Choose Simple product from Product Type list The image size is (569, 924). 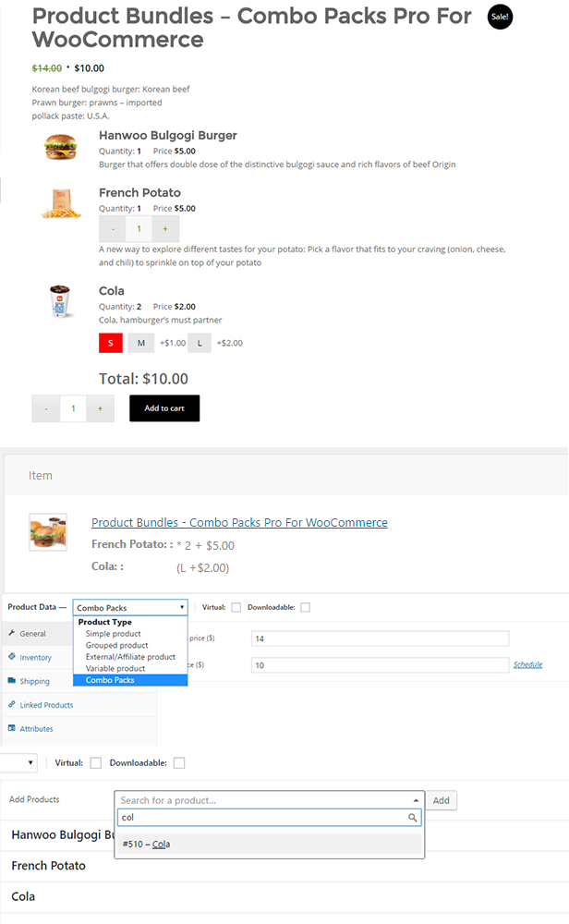click(113, 634)
